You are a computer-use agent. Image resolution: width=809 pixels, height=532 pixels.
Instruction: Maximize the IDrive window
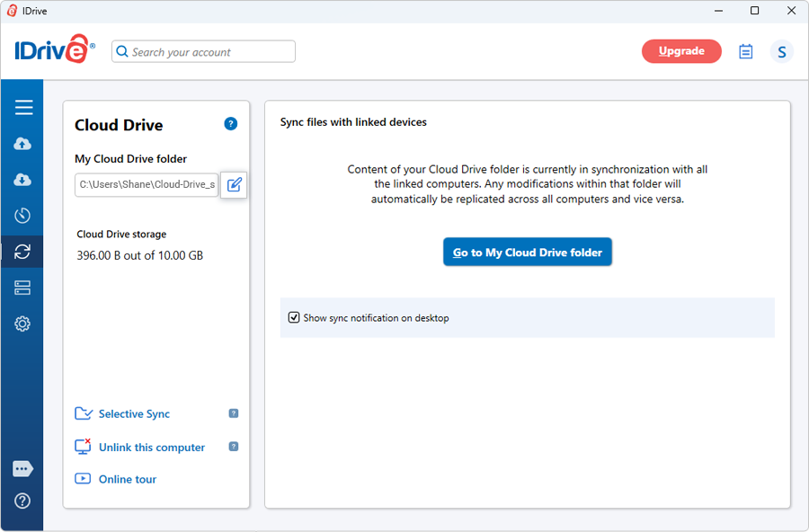[754, 11]
